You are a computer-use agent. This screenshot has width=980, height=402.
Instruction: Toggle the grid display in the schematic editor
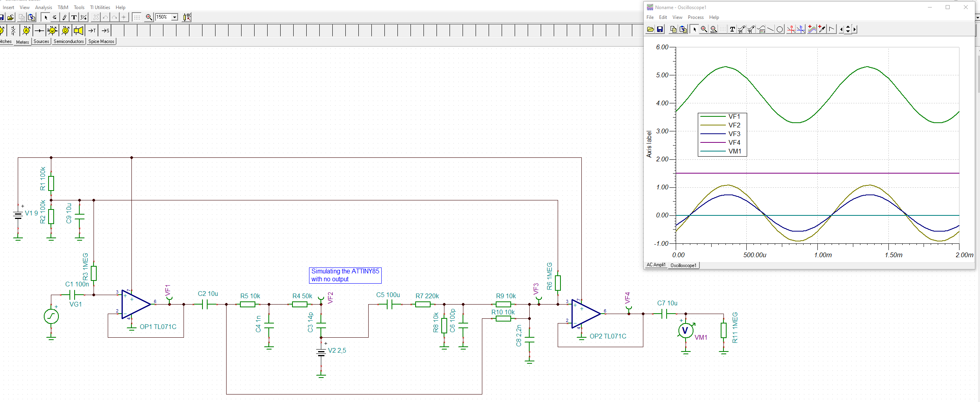coord(137,17)
